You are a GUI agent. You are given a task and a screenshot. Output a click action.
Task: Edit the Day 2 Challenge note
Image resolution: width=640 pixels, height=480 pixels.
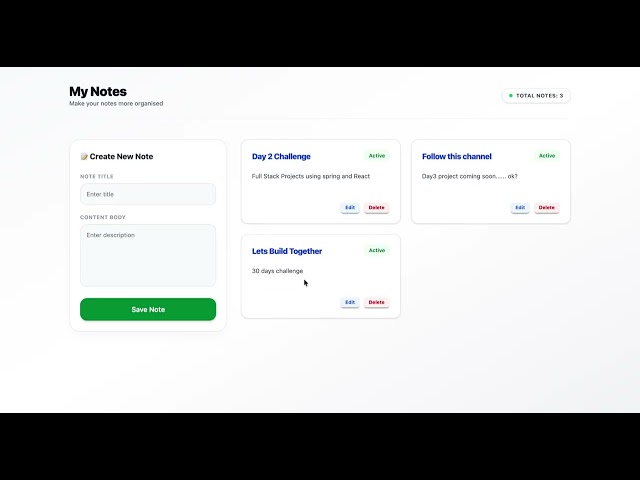350,207
